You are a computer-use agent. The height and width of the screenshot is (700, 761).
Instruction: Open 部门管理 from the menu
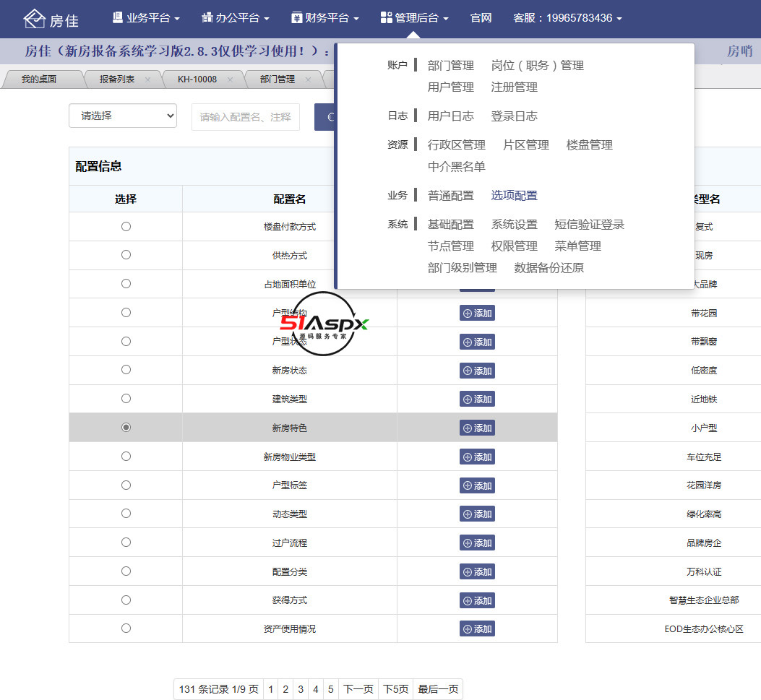point(450,66)
